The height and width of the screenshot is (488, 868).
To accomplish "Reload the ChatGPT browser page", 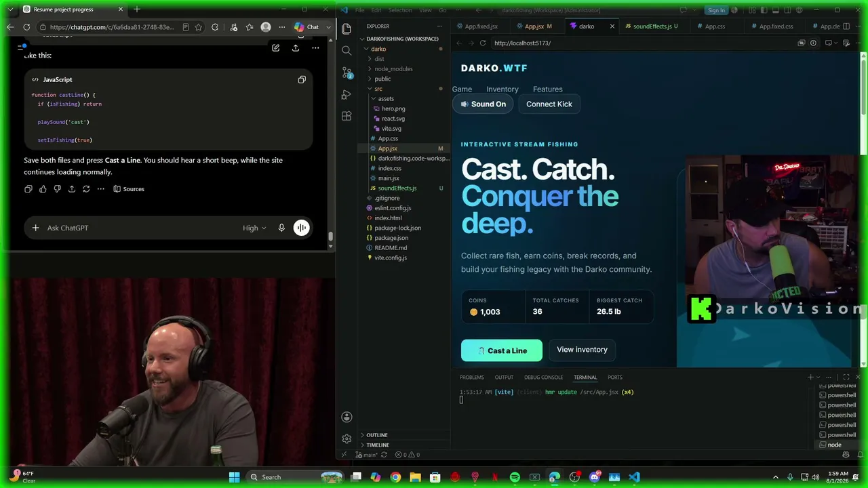I will click(26, 27).
